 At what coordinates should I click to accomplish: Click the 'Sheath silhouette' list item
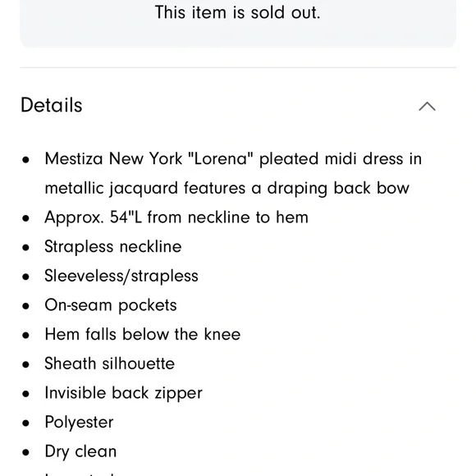(110, 364)
